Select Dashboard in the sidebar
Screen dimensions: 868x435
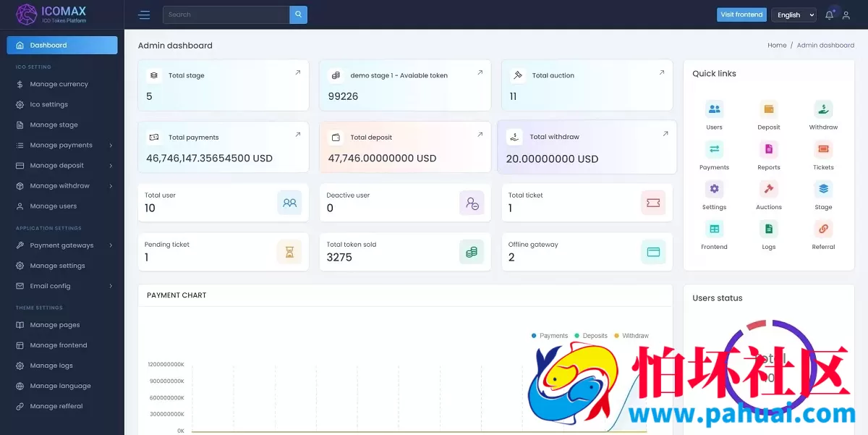62,45
